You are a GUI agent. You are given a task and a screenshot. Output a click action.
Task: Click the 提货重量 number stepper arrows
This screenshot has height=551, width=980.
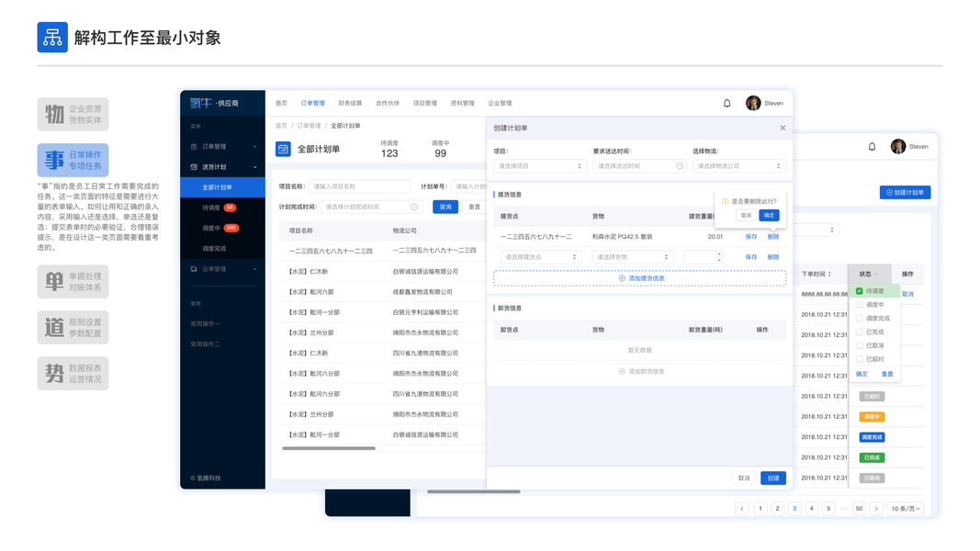[x=719, y=257]
